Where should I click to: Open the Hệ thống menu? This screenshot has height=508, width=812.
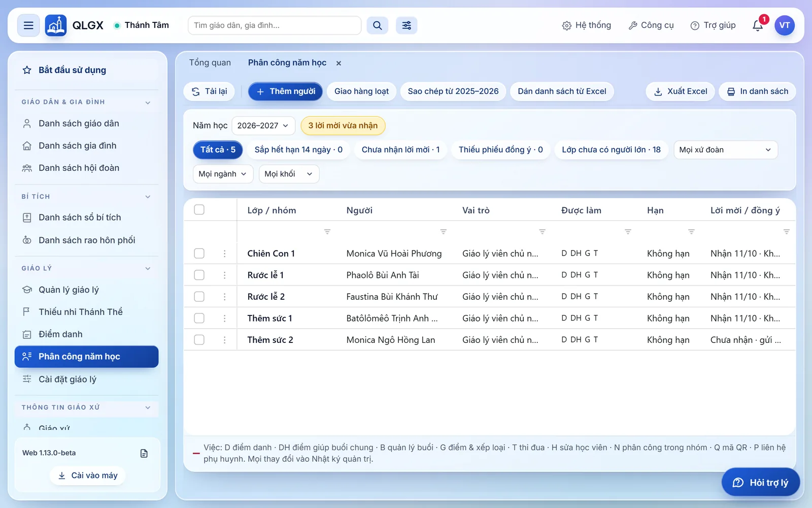tap(587, 25)
